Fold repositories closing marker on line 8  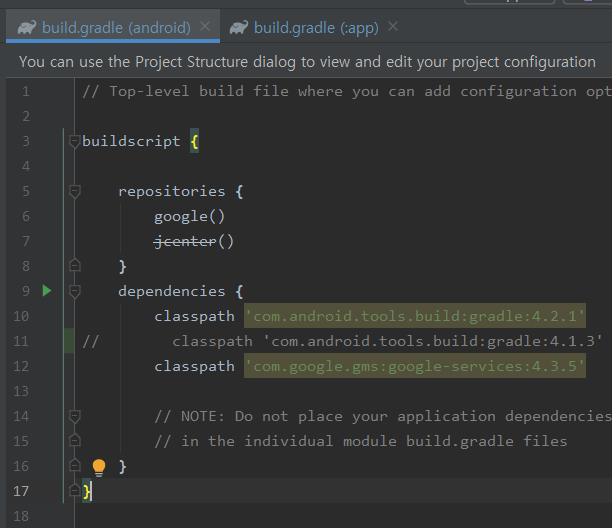(74, 265)
